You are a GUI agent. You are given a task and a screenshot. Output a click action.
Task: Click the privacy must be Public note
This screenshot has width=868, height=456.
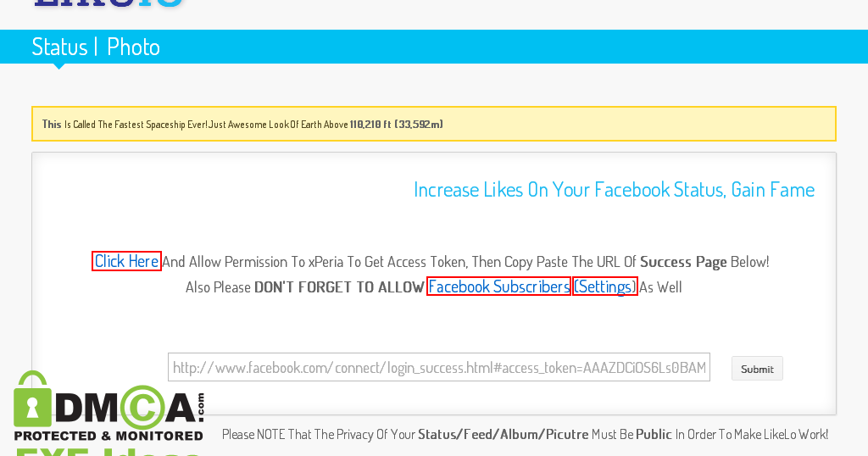tap(525, 435)
